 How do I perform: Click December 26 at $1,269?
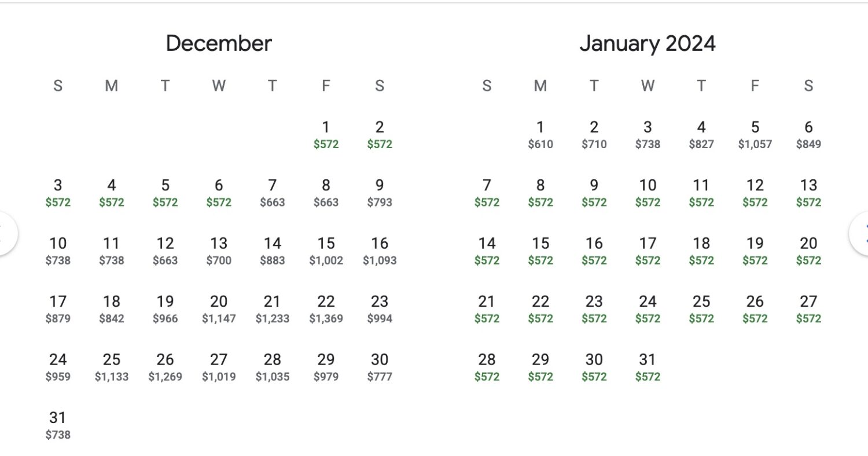[x=165, y=367]
